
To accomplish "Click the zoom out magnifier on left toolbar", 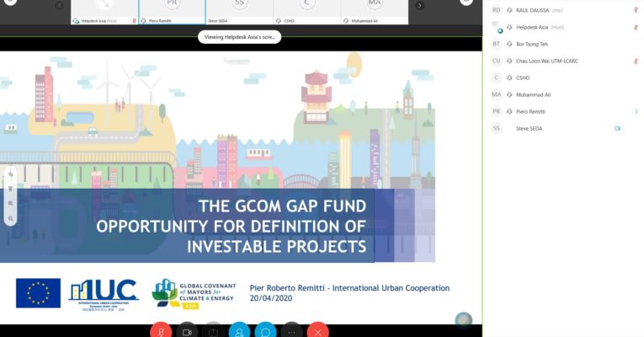I will [11, 218].
